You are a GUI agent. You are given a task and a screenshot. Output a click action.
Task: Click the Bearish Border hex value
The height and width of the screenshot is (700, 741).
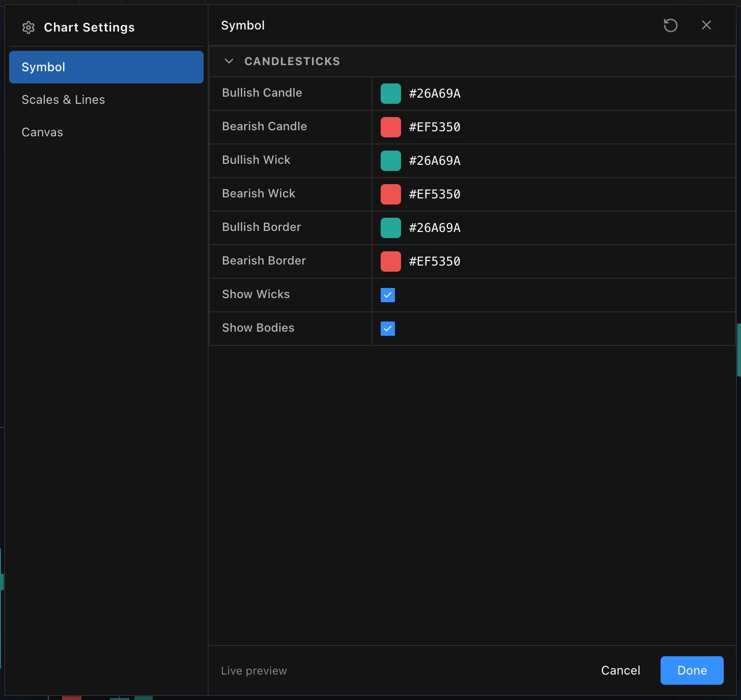435,261
